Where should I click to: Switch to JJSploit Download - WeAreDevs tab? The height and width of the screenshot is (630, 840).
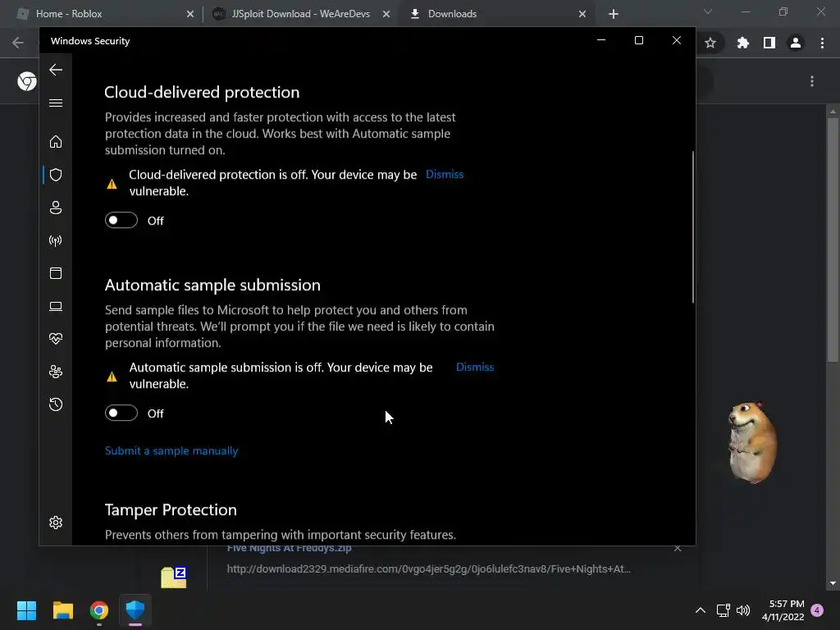coord(301,14)
